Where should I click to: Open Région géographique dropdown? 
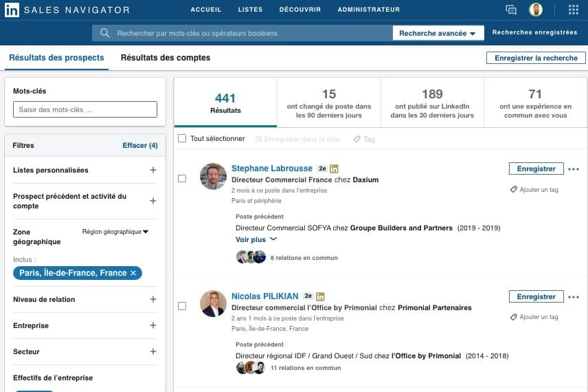point(115,232)
